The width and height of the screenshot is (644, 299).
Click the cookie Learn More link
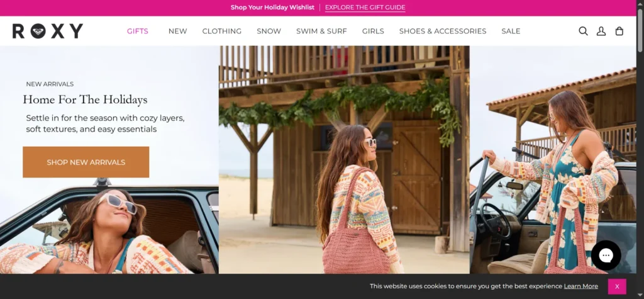point(580,286)
